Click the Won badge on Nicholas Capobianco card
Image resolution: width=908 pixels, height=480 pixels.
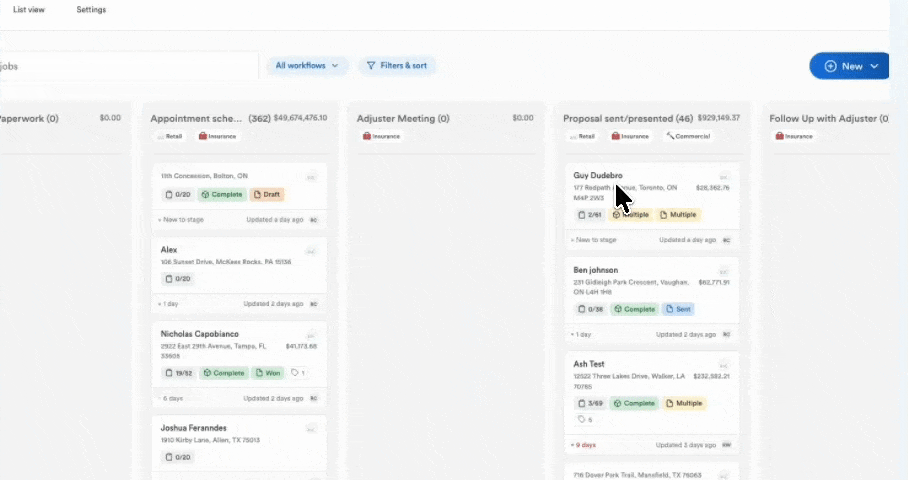[x=268, y=373]
